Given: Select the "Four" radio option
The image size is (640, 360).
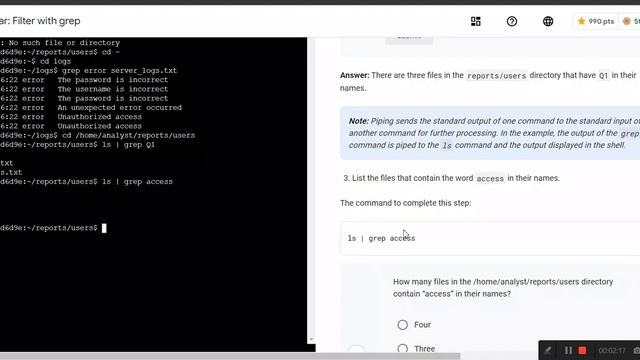Looking at the screenshot, I should [x=402, y=324].
